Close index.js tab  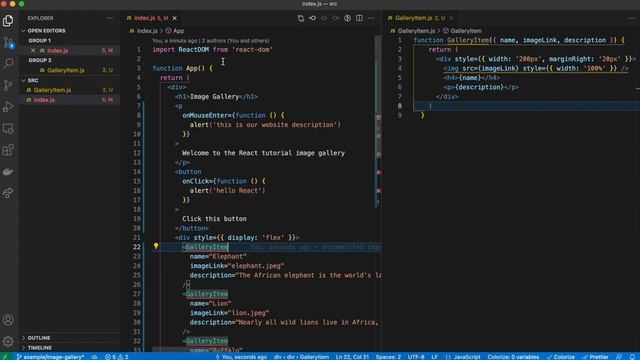175,18
